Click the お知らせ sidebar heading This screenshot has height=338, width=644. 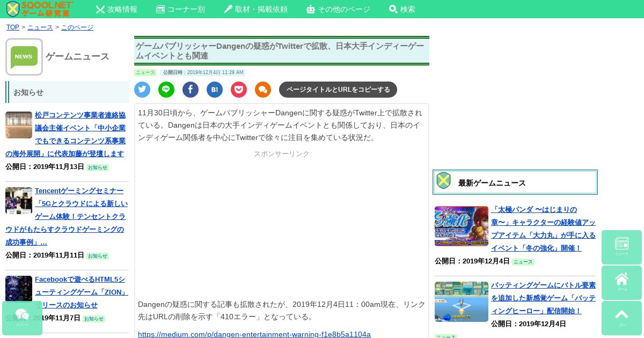pos(67,92)
